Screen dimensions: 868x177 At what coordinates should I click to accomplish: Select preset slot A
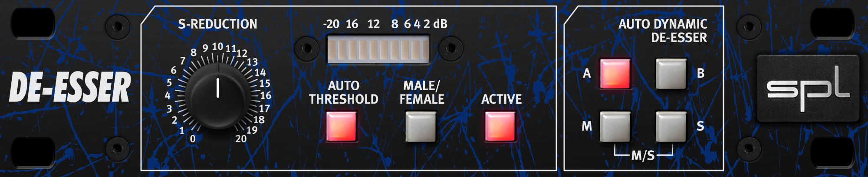coord(615,74)
